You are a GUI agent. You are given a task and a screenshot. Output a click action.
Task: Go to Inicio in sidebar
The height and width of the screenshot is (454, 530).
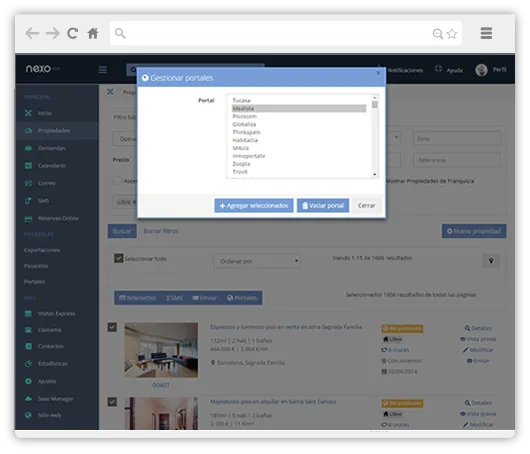coord(45,113)
